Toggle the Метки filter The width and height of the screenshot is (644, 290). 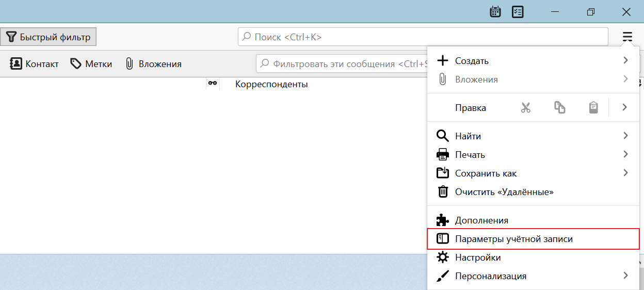point(91,64)
